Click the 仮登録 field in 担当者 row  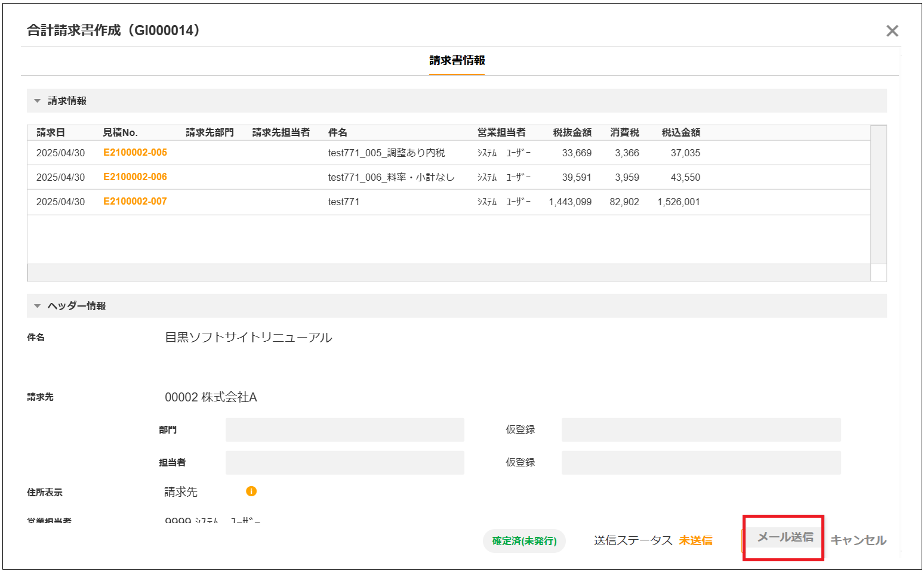[701, 462]
